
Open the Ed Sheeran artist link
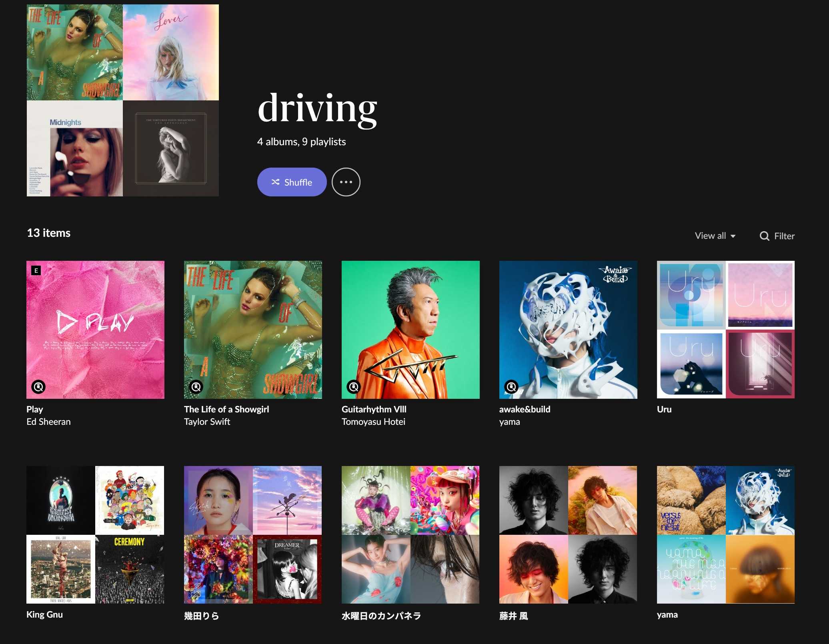48,422
